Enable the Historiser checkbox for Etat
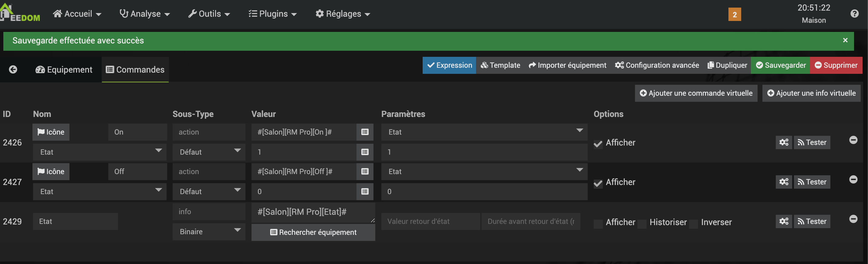The image size is (868, 264). 642,224
